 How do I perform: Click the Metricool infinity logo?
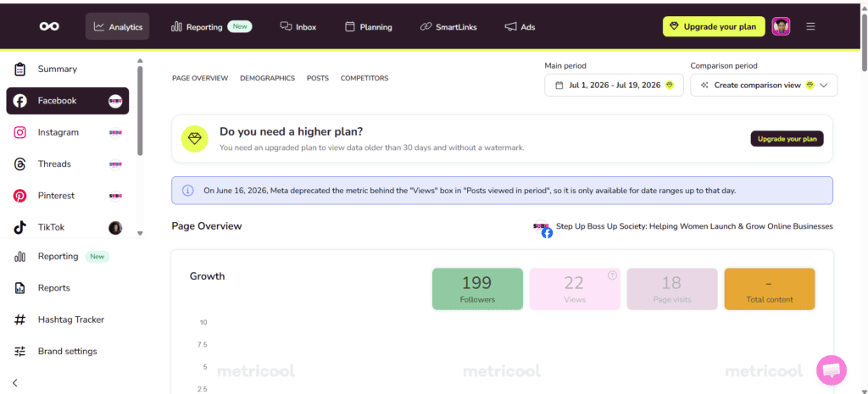point(49,26)
